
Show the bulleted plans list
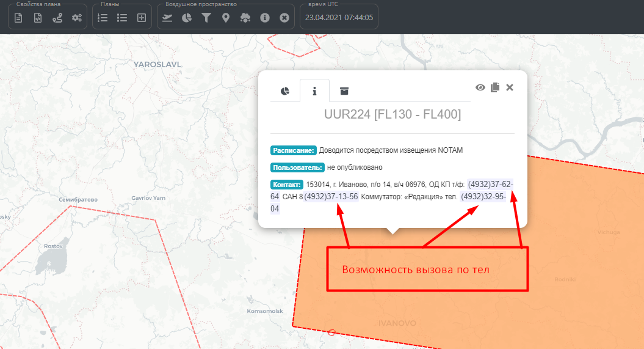pos(122,18)
